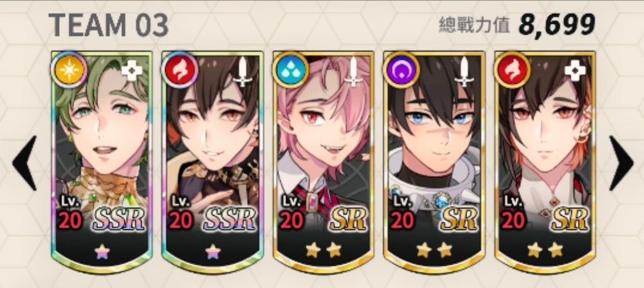This screenshot has height=288, width=644.
Task: Select the green-haired SSR character card
Action: coord(102,162)
